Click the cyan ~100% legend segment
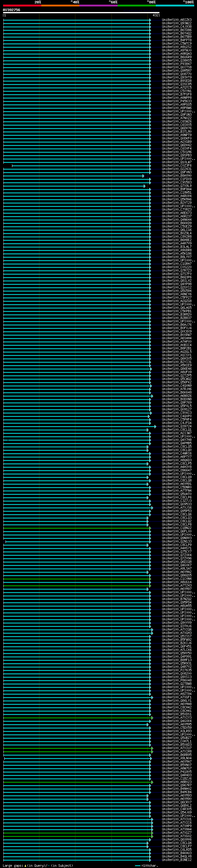 click(175, 6)
